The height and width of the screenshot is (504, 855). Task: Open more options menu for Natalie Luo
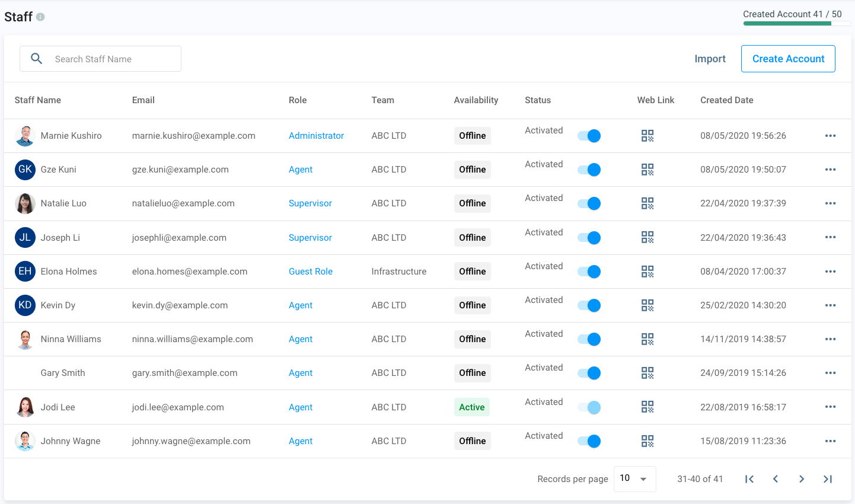coord(830,203)
